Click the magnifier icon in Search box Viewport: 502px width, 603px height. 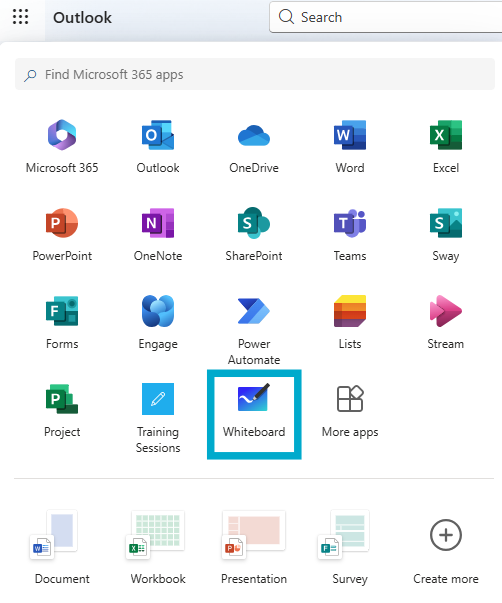point(286,17)
